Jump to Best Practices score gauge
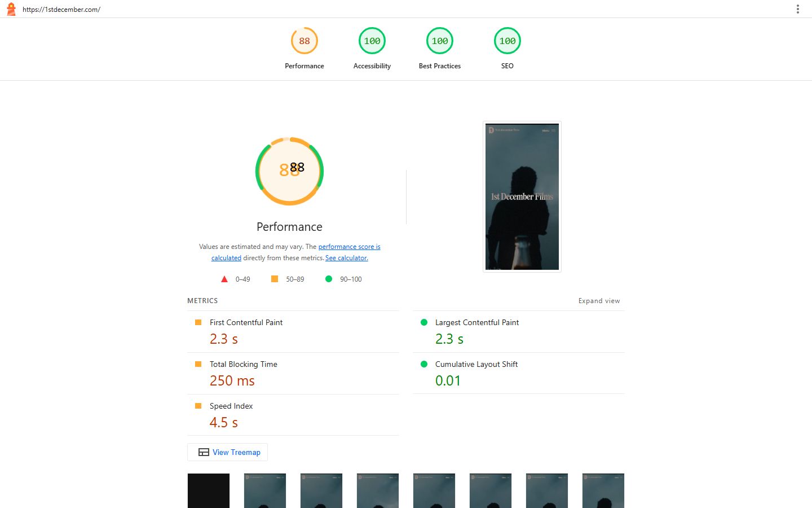Screen dimensions: 812x508 point(440,49)
